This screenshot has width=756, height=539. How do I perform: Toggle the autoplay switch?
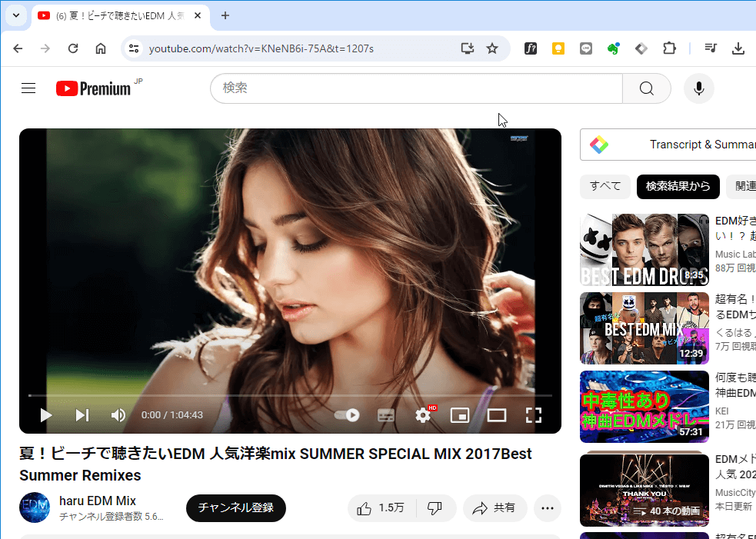pyautogui.click(x=347, y=415)
